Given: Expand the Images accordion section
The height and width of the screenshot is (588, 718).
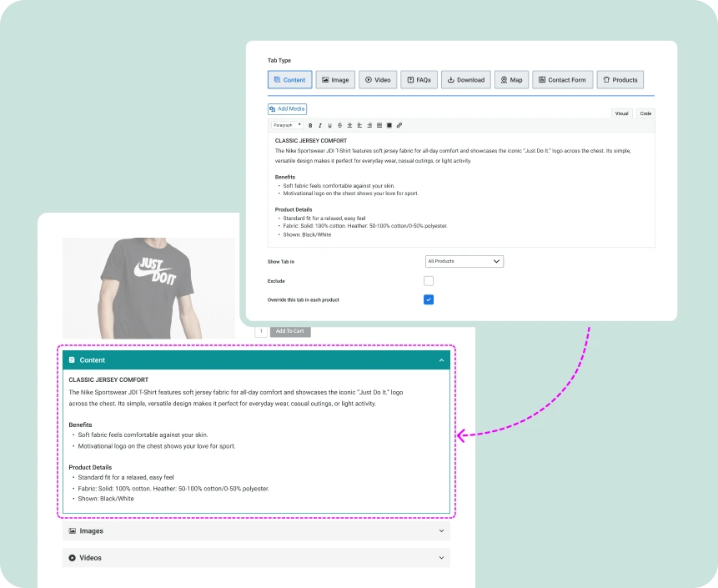Looking at the screenshot, I should tap(256, 530).
